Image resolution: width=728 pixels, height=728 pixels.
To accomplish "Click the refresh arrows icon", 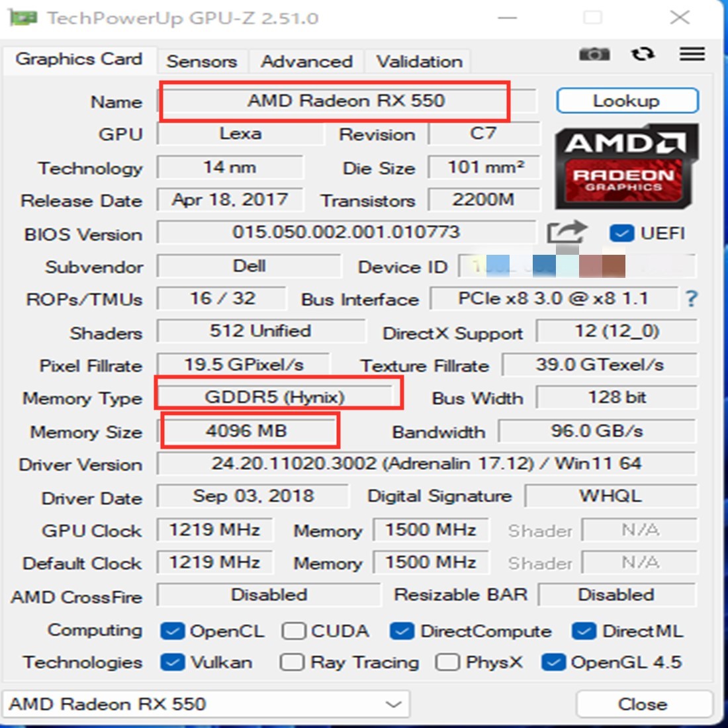I will pyautogui.click(x=643, y=54).
